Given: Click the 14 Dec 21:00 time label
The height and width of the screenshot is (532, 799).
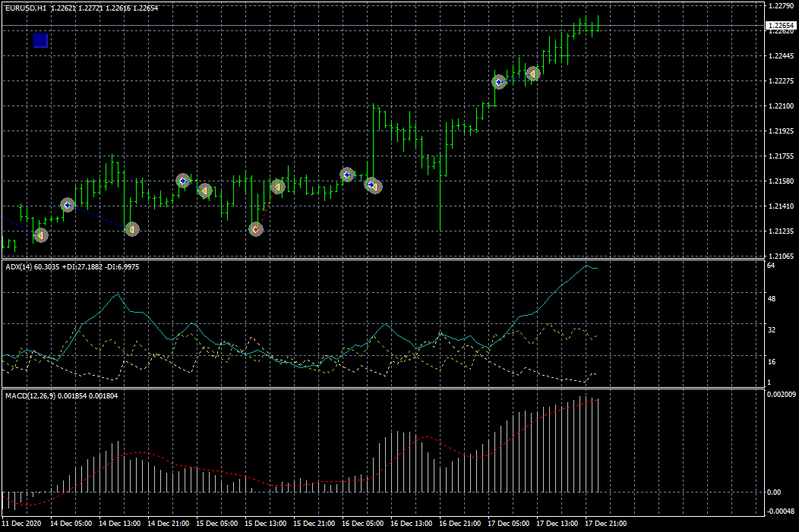Looking at the screenshot, I should pyautogui.click(x=168, y=524).
